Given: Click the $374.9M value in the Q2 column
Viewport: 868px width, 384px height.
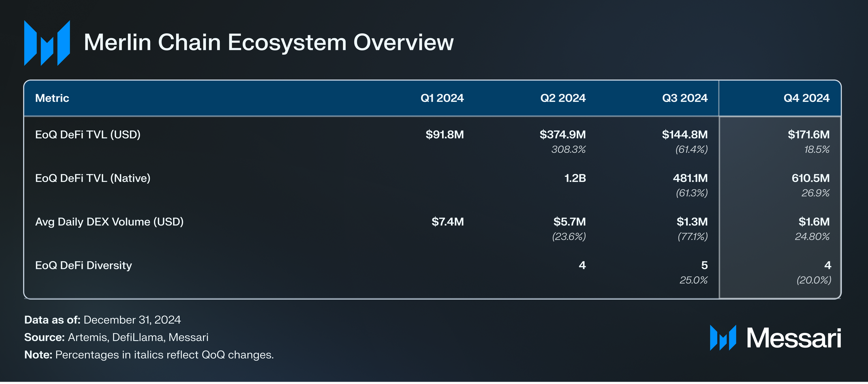Looking at the screenshot, I should pyautogui.click(x=562, y=135).
